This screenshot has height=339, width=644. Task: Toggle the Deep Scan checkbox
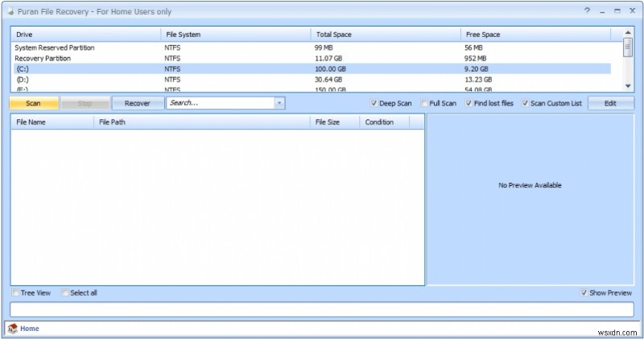[x=374, y=103]
